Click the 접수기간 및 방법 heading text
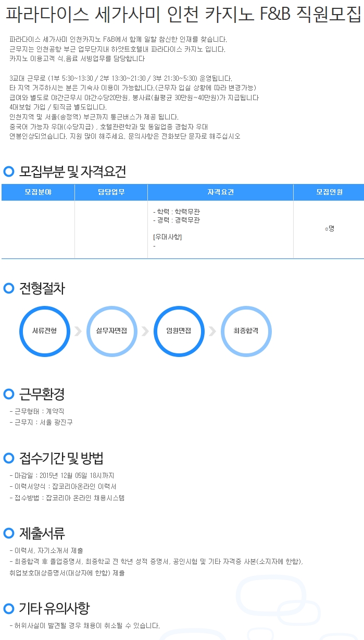This screenshot has width=364, height=640. coord(61,458)
